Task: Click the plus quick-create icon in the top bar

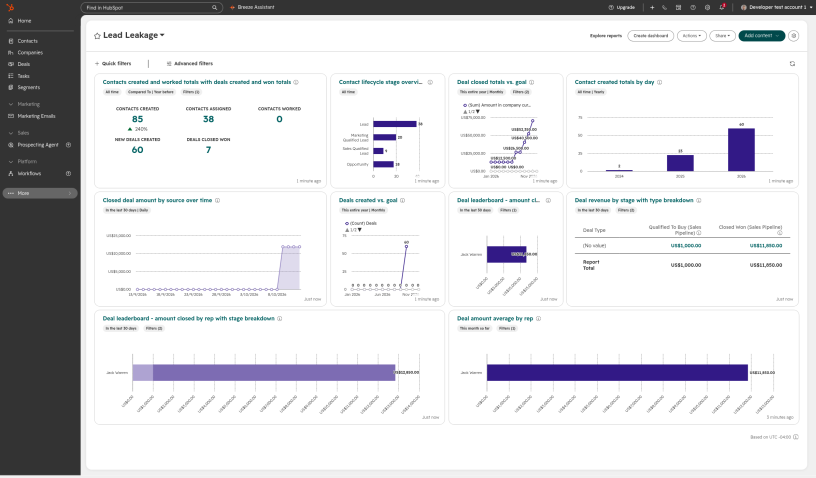Action: (x=652, y=7)
